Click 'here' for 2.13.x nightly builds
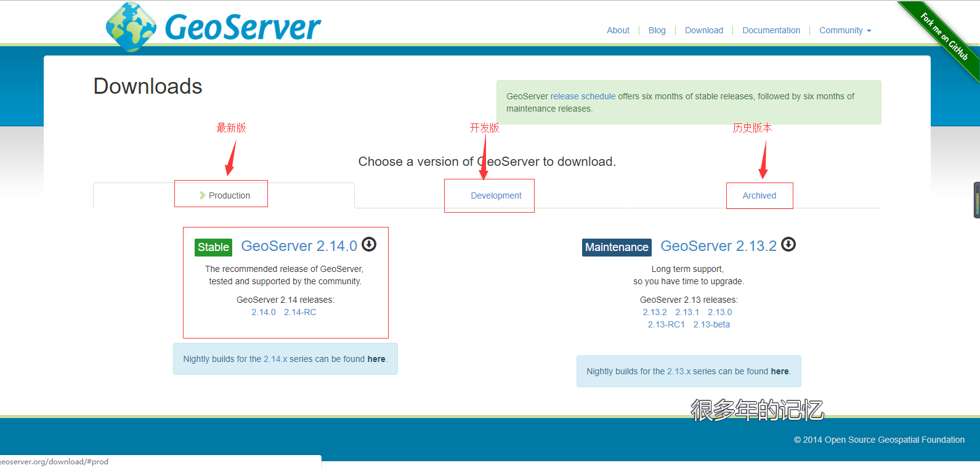 (x=780, y=371)
